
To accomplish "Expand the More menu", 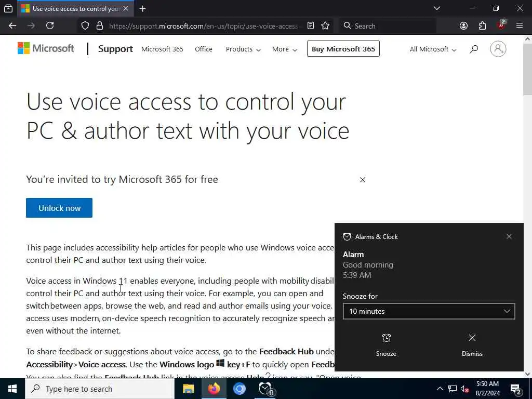I will [284, 49].
